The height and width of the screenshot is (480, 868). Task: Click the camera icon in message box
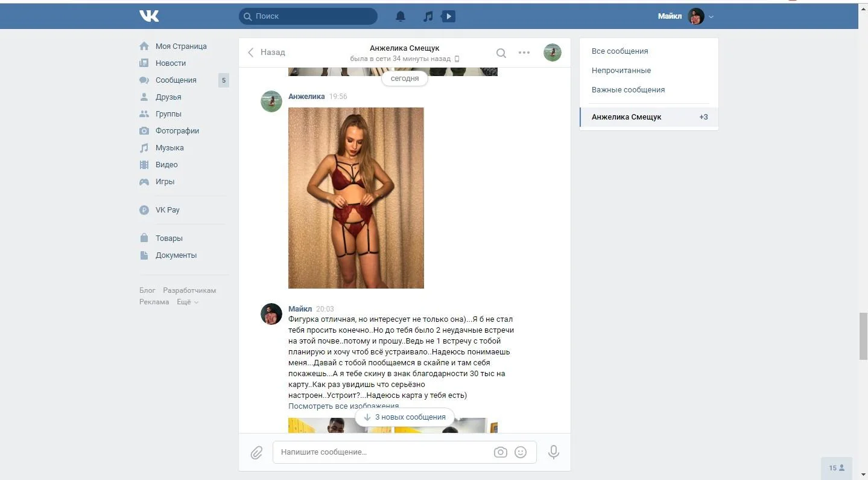pos(500,452)
